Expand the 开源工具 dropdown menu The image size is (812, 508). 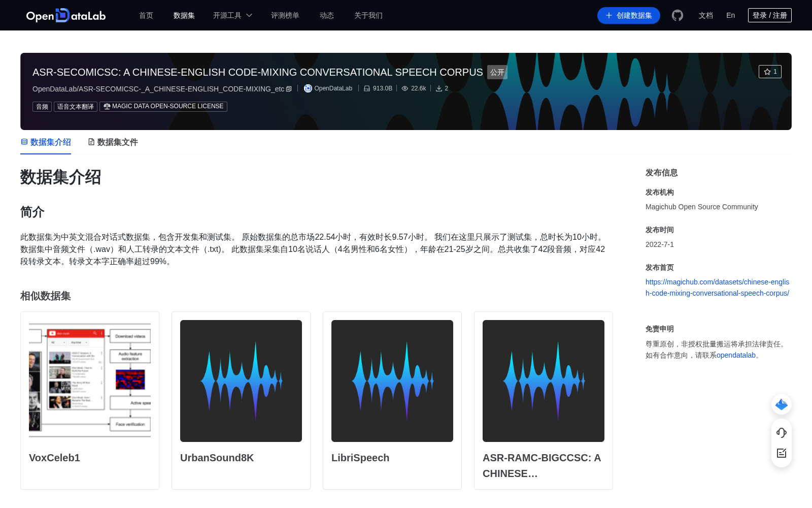pos(232,15)
